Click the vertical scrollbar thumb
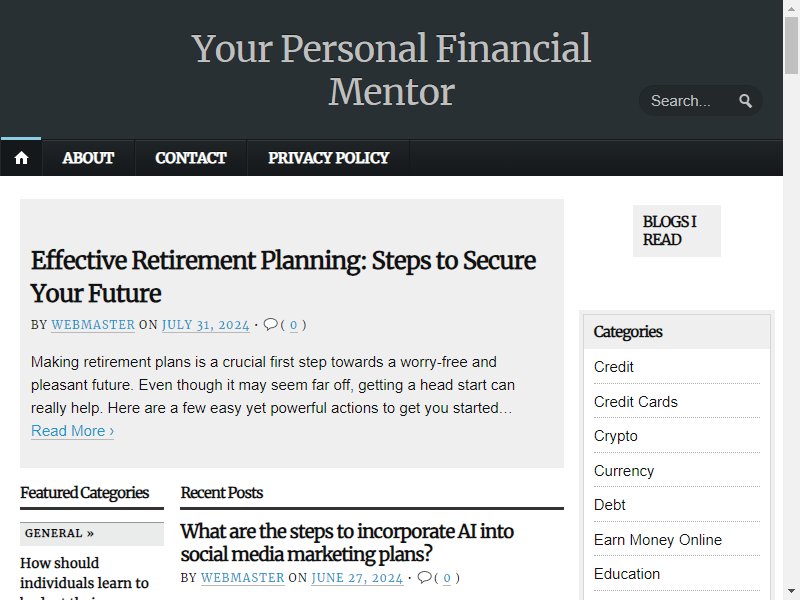 pyautogui.click(x=791, y=46)
